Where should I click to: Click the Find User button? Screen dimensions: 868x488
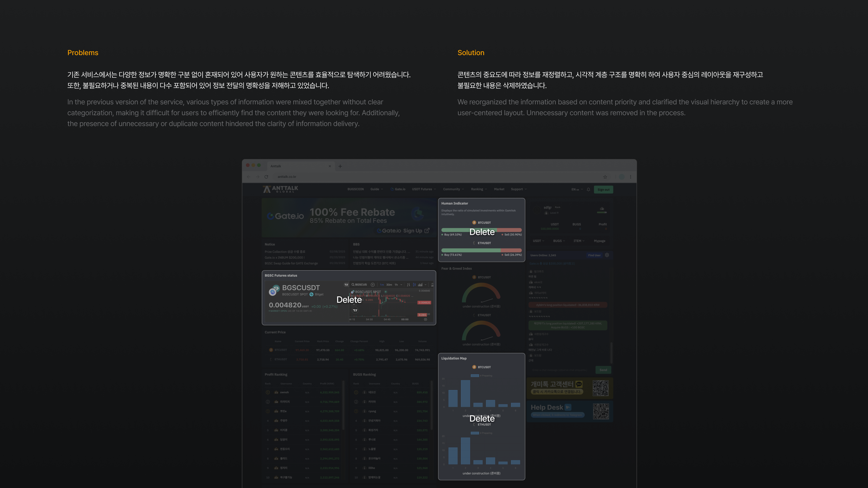(594, 255)
